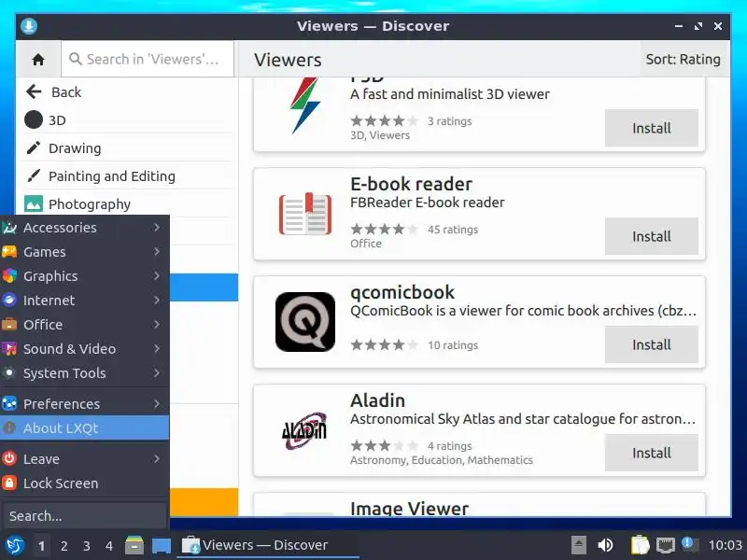The image size is (747, 560).
Task: Click the About LXQt info icon
Action: (9, 427)
